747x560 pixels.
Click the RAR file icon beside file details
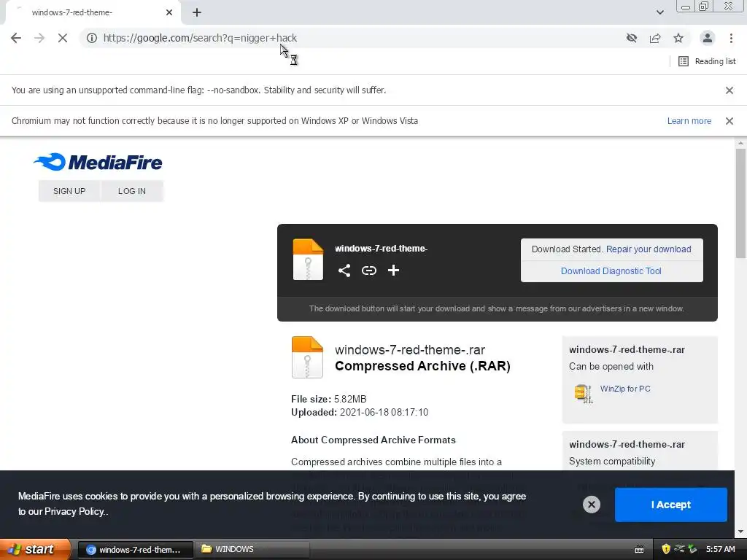pos(307,357)
